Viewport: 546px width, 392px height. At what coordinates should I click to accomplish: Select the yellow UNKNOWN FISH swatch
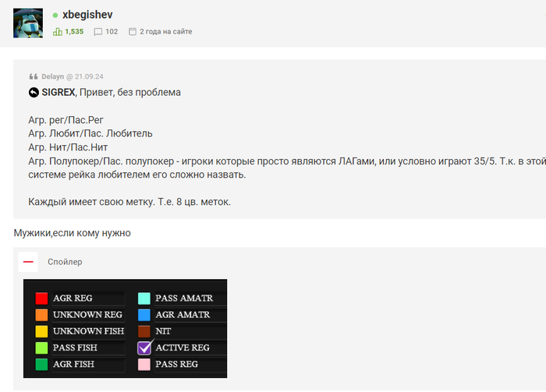(x=41, y=331)
